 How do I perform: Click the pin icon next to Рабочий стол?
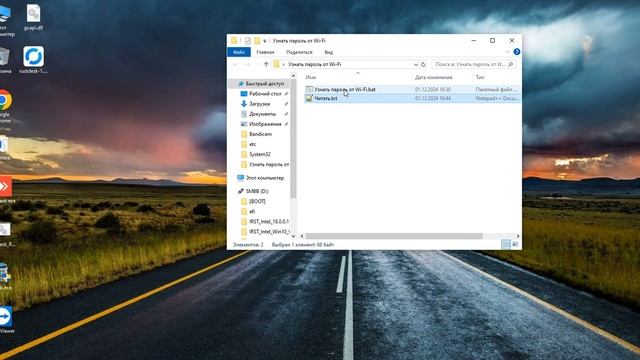click(287, 94)
